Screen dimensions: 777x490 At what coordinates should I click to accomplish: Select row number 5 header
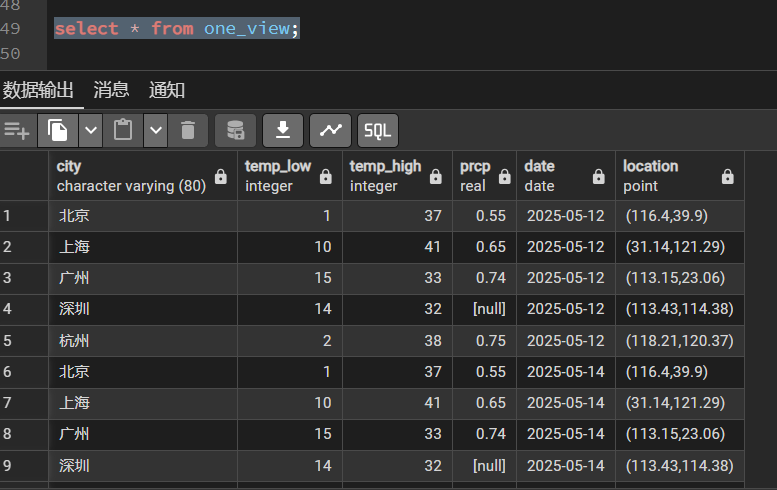24,341
